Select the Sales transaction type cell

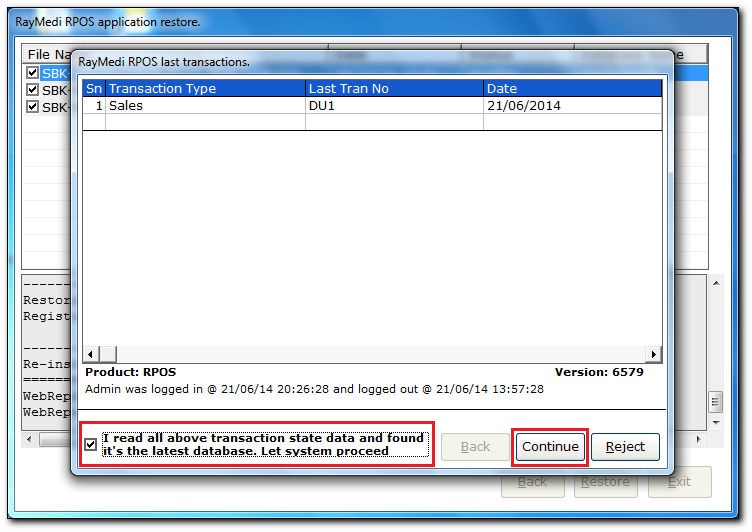205,106
